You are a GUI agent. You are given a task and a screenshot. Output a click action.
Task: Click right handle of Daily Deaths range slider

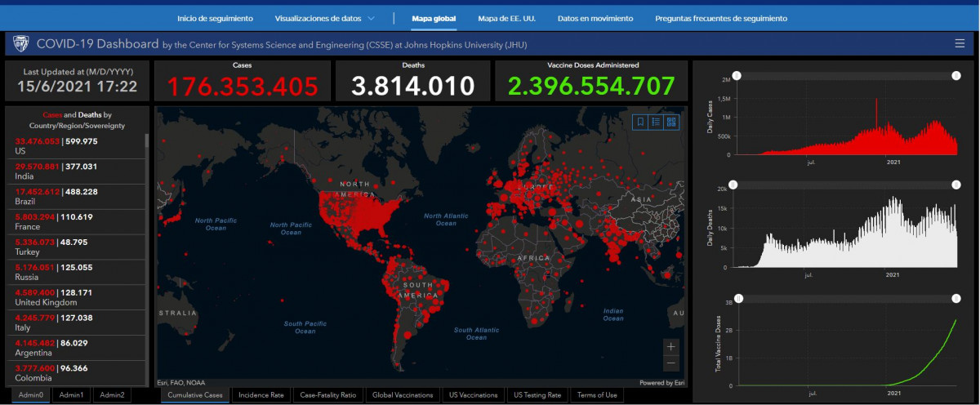pos(954,185)
